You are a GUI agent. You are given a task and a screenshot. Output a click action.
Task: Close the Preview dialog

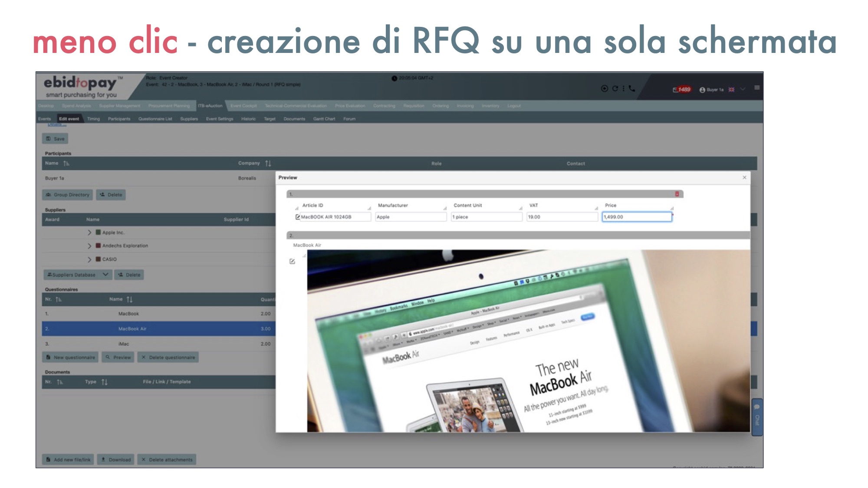pyautogui.click(x=744, y=177)
